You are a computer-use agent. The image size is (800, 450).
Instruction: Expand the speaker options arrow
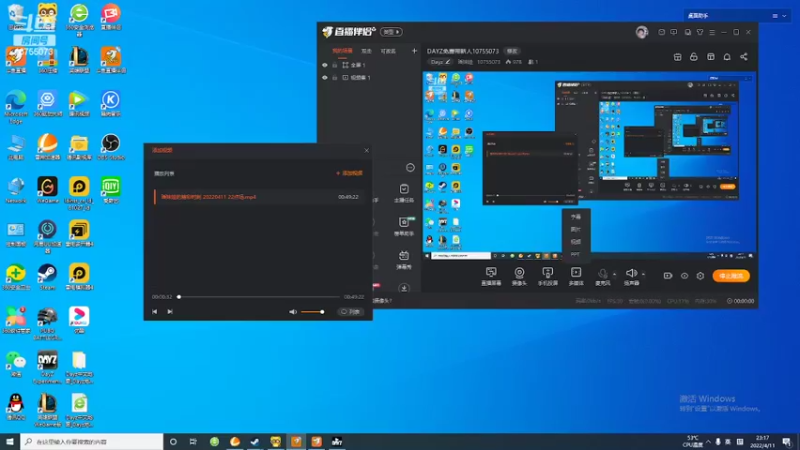click(643, 274)
